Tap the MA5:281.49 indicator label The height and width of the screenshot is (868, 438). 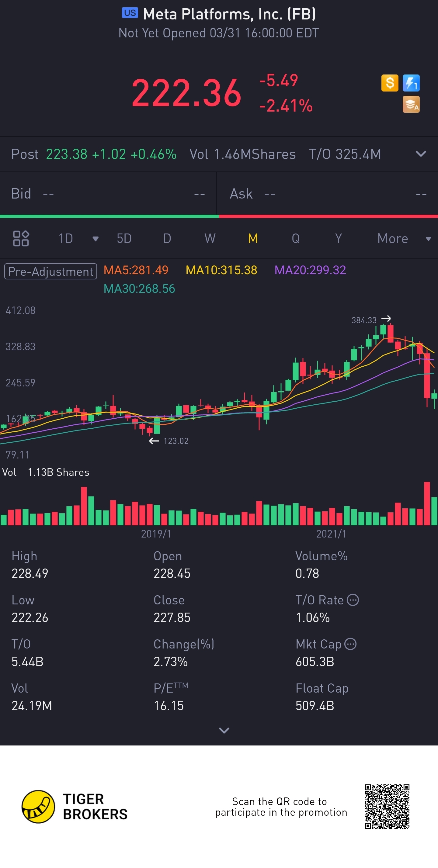pos(136,270)
